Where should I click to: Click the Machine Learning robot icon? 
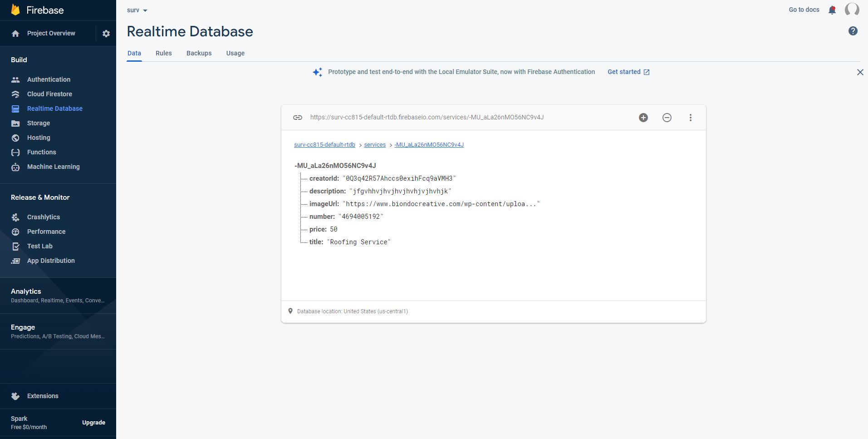coord(15,167)
